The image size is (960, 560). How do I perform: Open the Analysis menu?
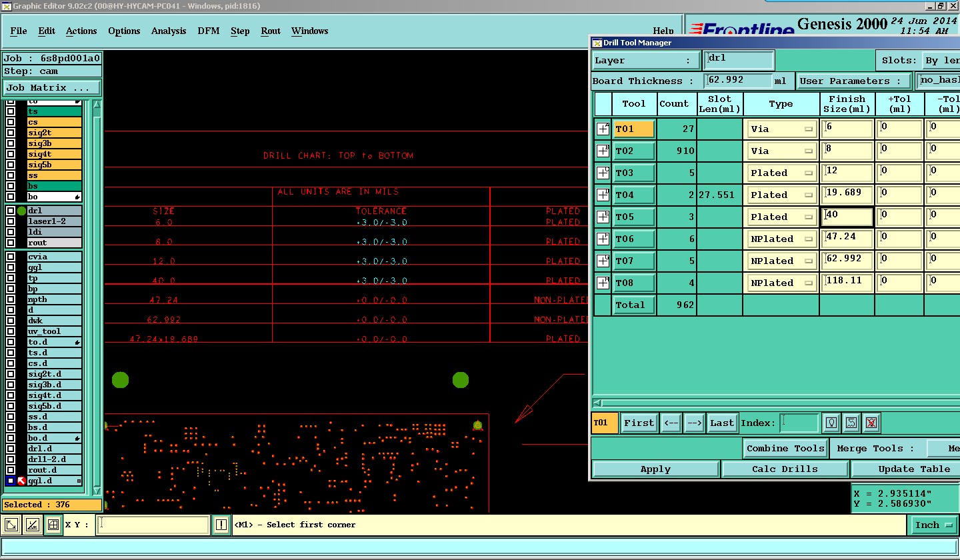point(169,31)
